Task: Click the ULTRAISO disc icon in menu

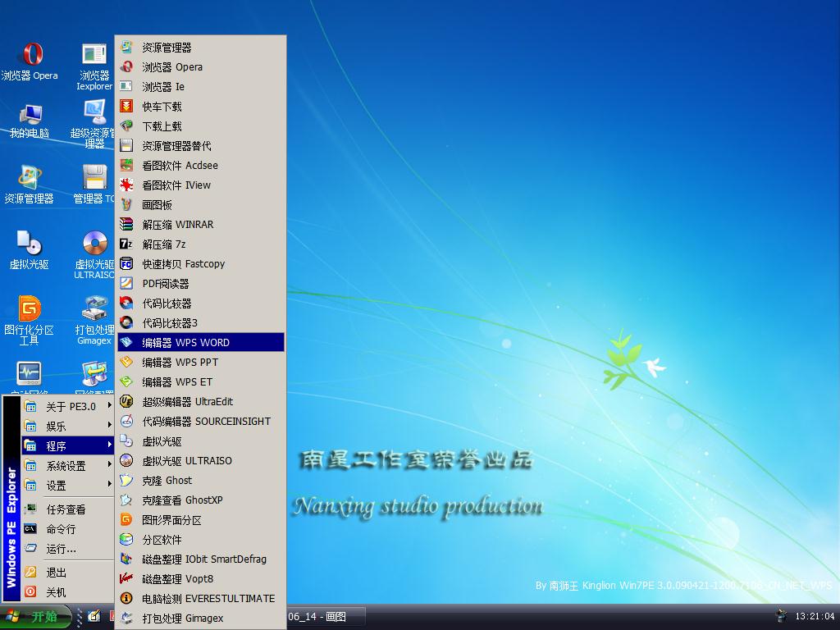Action: tap(126, 460)
